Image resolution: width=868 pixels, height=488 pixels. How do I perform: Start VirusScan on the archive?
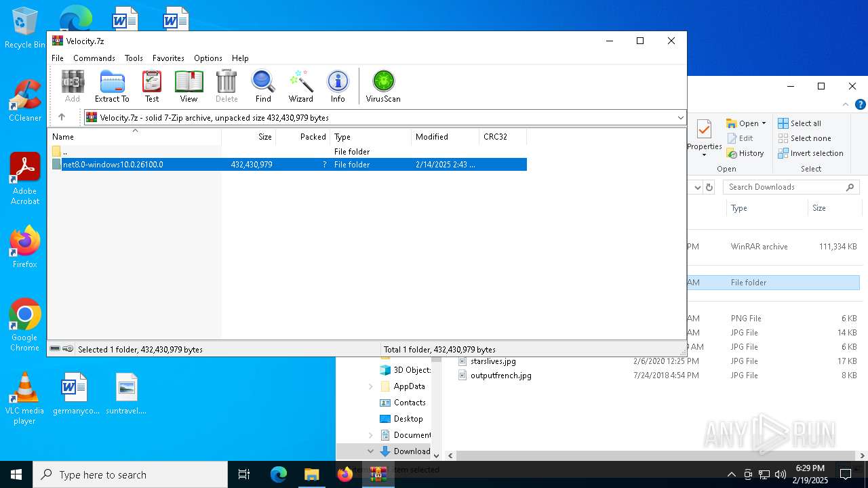383,86
